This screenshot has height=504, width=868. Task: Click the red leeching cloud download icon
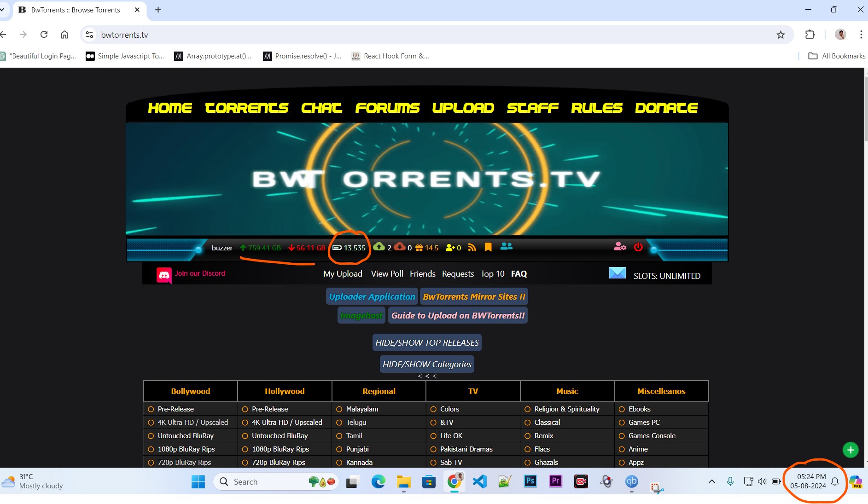pyautogui.click(x=400, y=247)
